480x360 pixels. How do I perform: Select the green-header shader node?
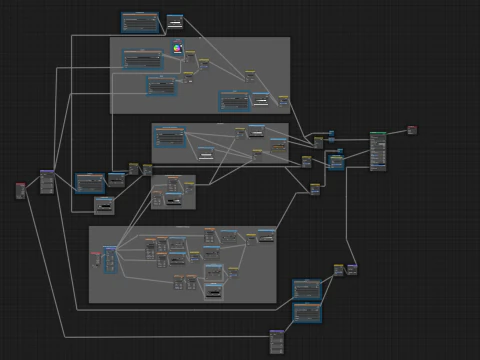pos(378,152)
